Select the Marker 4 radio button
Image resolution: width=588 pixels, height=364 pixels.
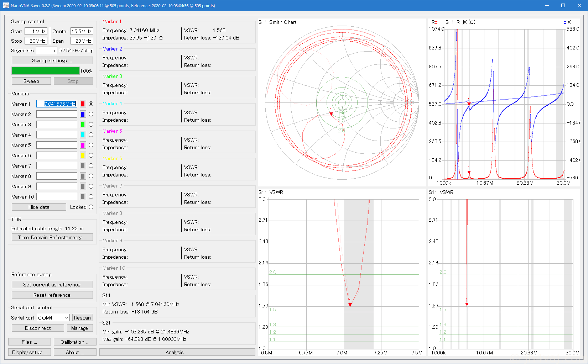click(x=91, y=135)
